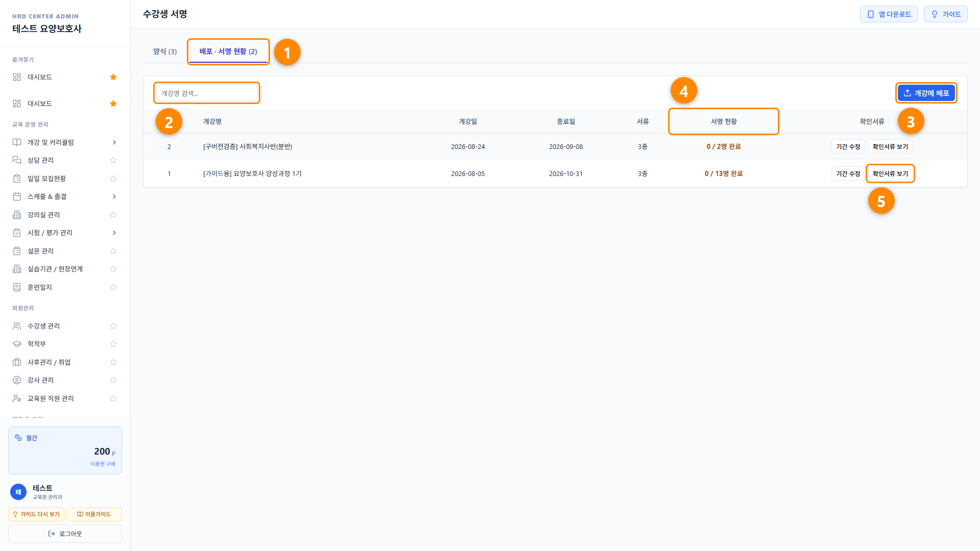Click 기간 수정 for 사회복지사반(분반)

click(x=848, y=147)
